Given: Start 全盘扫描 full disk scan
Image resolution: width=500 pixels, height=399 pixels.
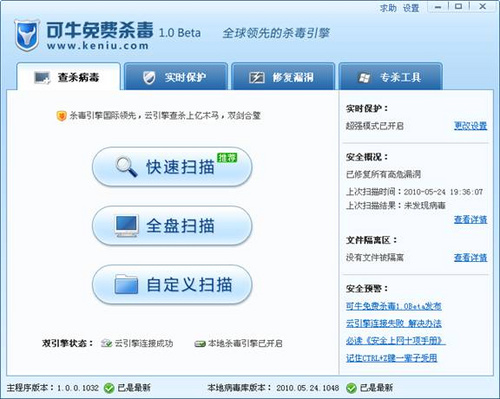Looking at the screenshot, I should tap(172, 226).
